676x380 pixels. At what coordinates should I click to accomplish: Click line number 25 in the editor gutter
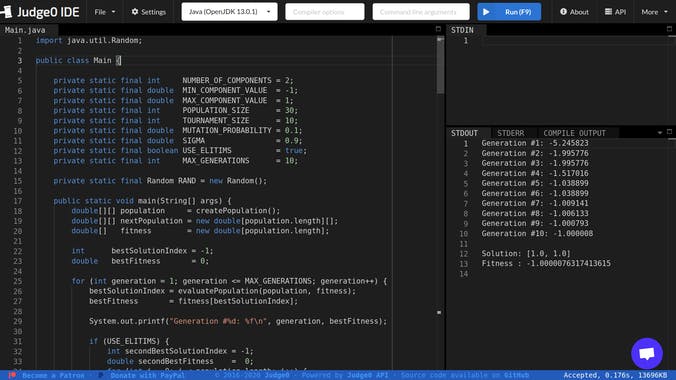(17, 281)
